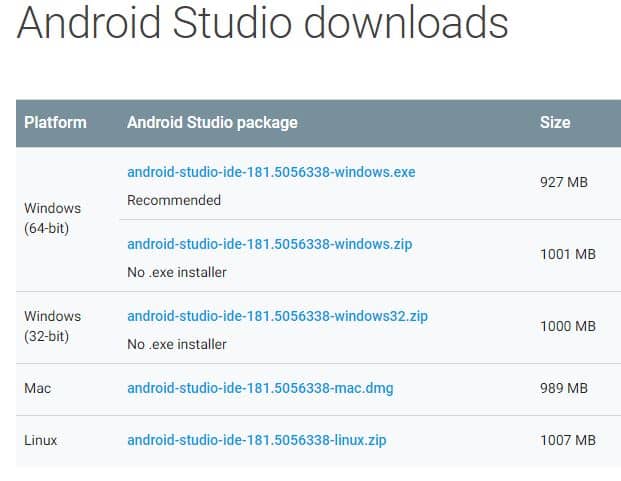Screen dimensions: 621x481
Task: Select the Windows (64-bit) platform cell
Action: (52, 218)
